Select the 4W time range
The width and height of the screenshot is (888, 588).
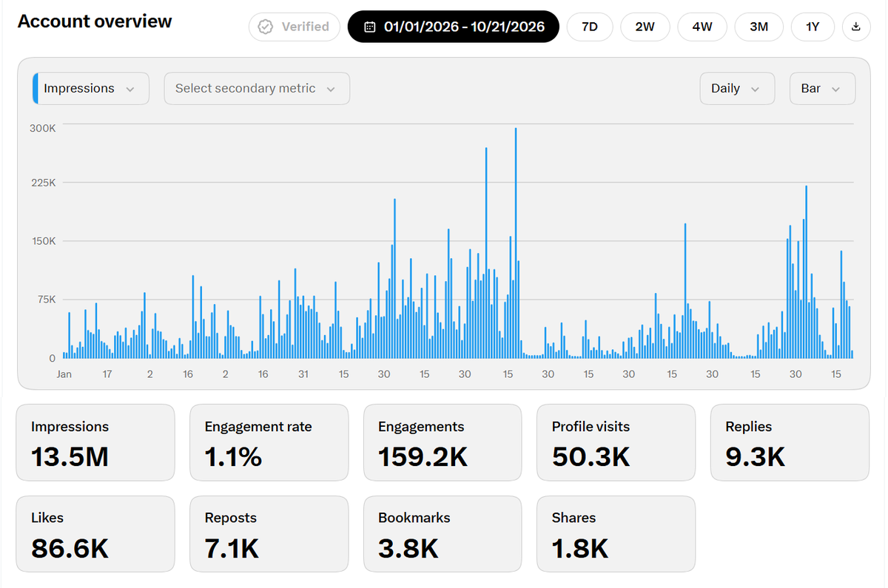point(702,27)
